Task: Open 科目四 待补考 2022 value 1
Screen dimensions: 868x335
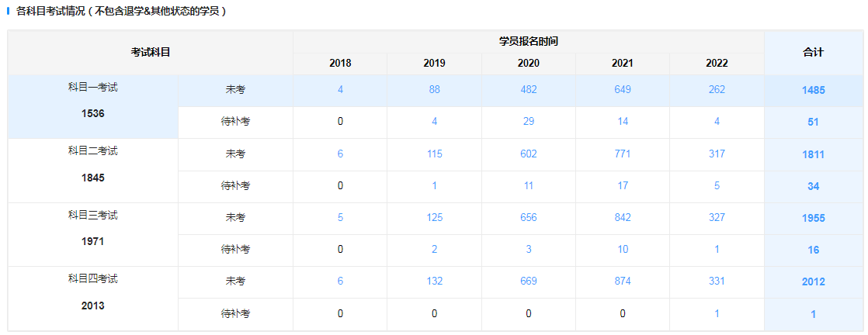Action: coord(717,313)
